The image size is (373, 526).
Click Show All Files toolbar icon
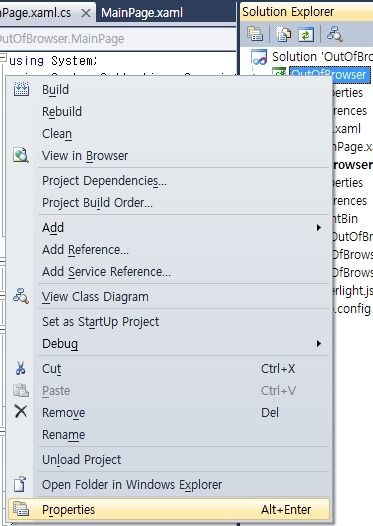pos(283,34)
